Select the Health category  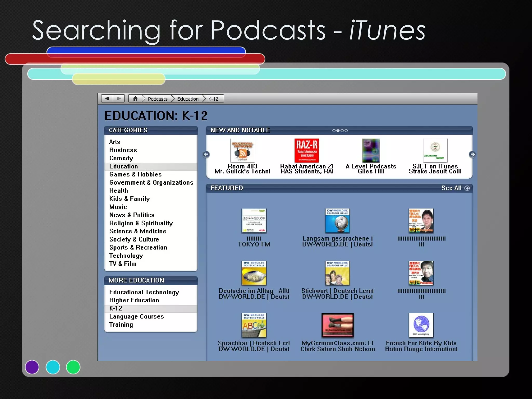pos(151,190)
